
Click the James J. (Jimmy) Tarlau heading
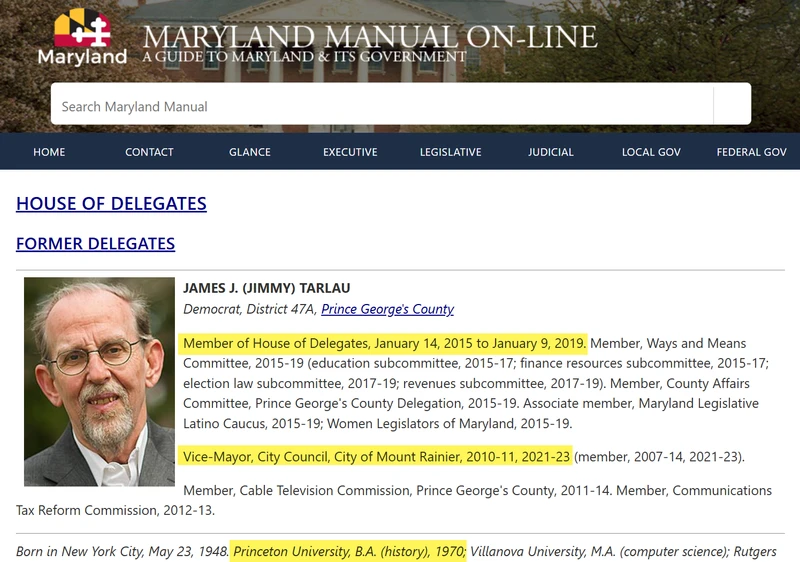click(x=266, y=288)
